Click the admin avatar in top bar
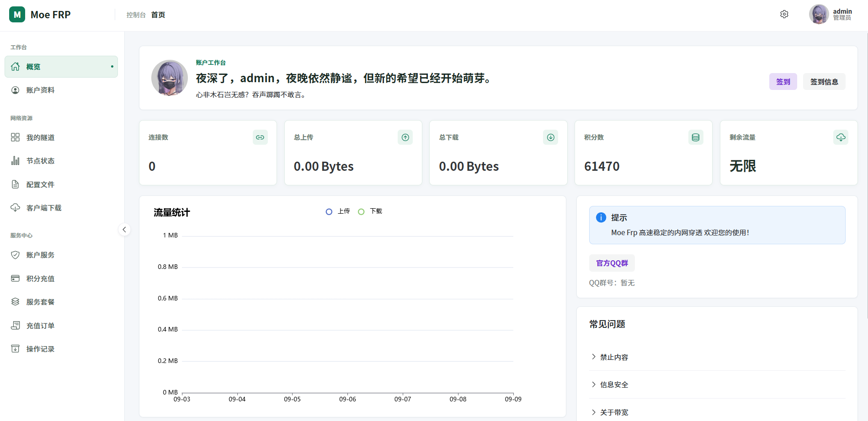 [x=819, y=14]
